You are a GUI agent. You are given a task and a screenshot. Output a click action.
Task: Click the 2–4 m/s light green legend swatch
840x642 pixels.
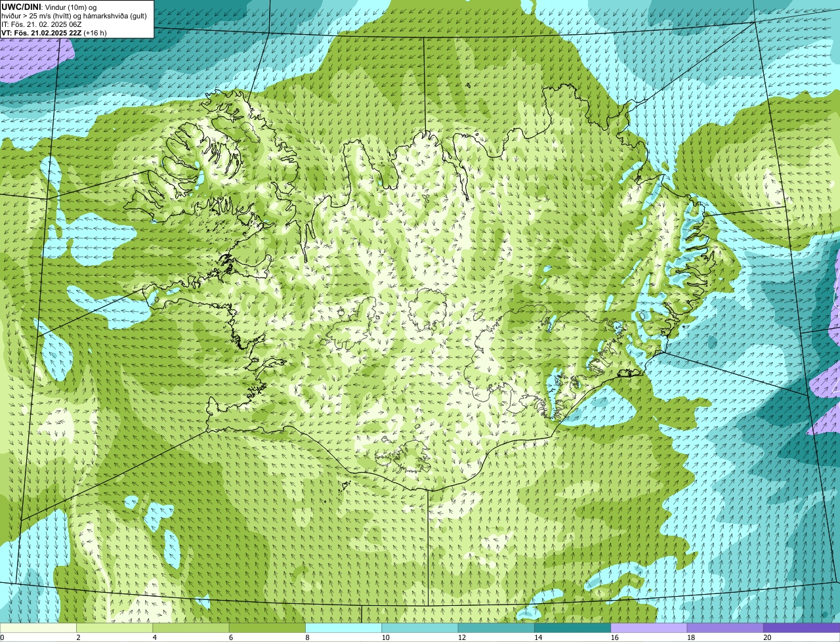point(114,628)
